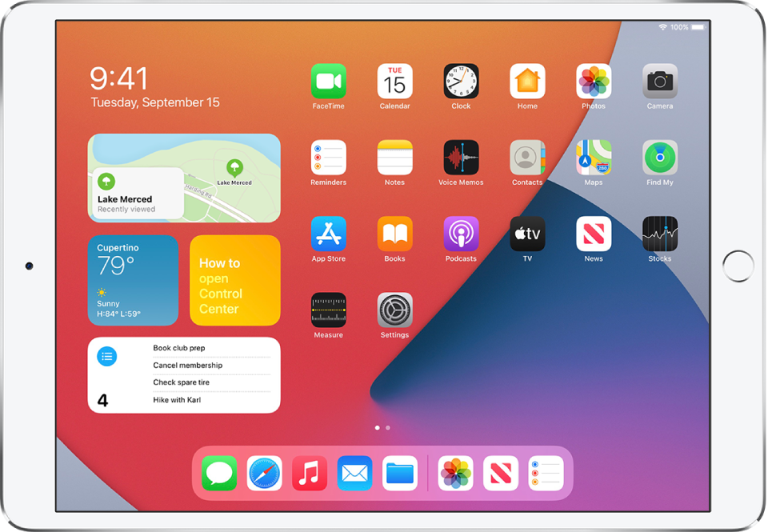Screen dimensions: 768x532
Task: Open recent Photos app in the dock
Action: pyautogui.click(x=455, y=474)
